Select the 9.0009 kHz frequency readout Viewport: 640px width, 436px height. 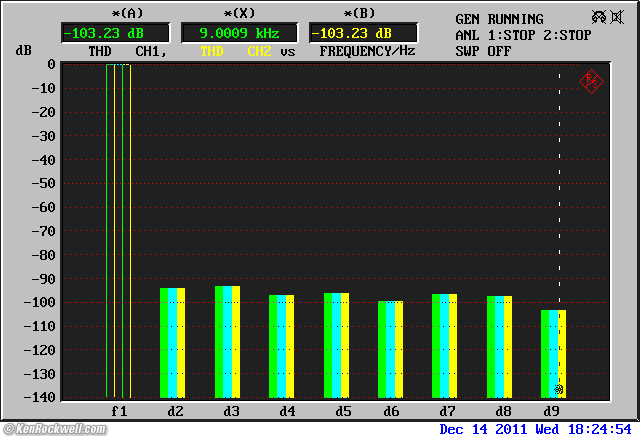click(x=238, y=32)
